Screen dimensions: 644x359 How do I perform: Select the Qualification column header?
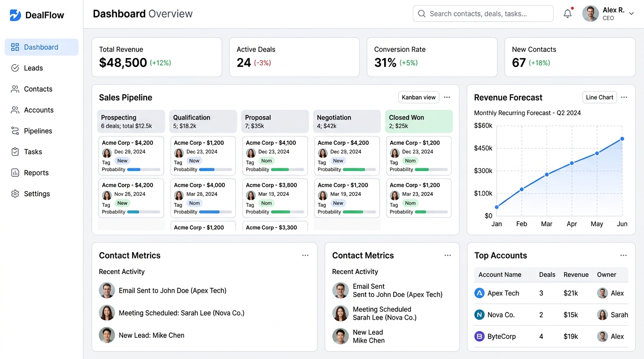[x=203, y=122]
